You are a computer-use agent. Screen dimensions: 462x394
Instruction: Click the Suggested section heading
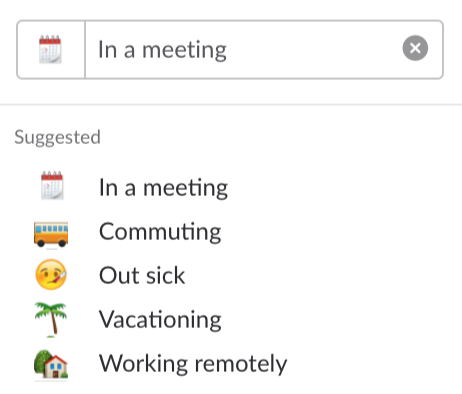(x=57, y=137)
